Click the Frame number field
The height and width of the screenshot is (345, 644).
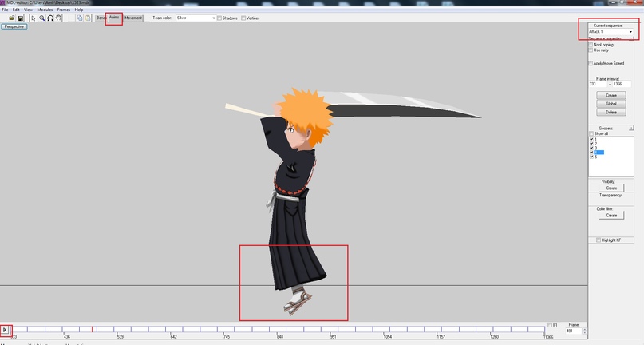click(x=573, y=331)
